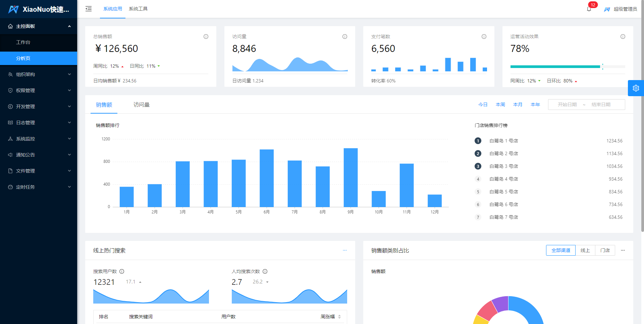
Task: Open the 超级管理员 user menu
Action: [621, 9]
